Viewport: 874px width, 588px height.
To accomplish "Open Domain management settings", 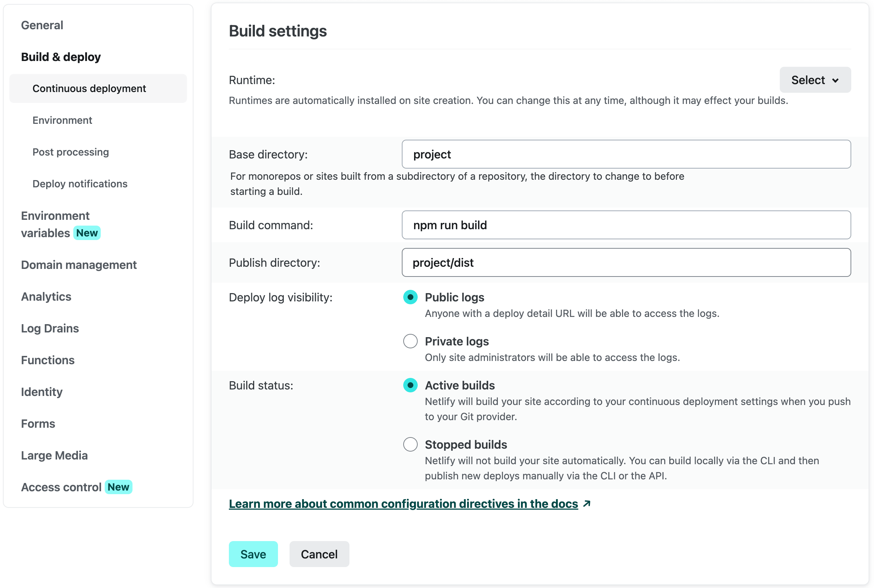I will (79, 265).
